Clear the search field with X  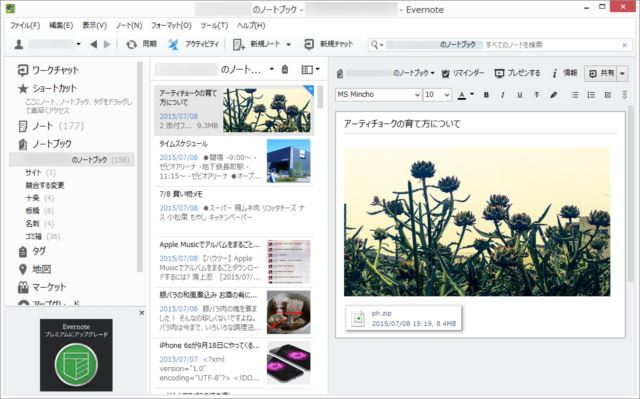tap(624, 45)
